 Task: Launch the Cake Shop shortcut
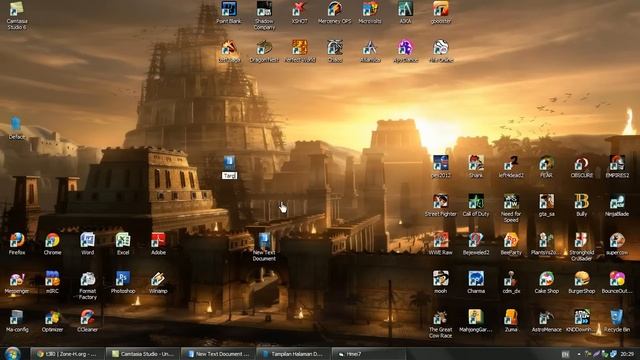[x=546, y=282]
